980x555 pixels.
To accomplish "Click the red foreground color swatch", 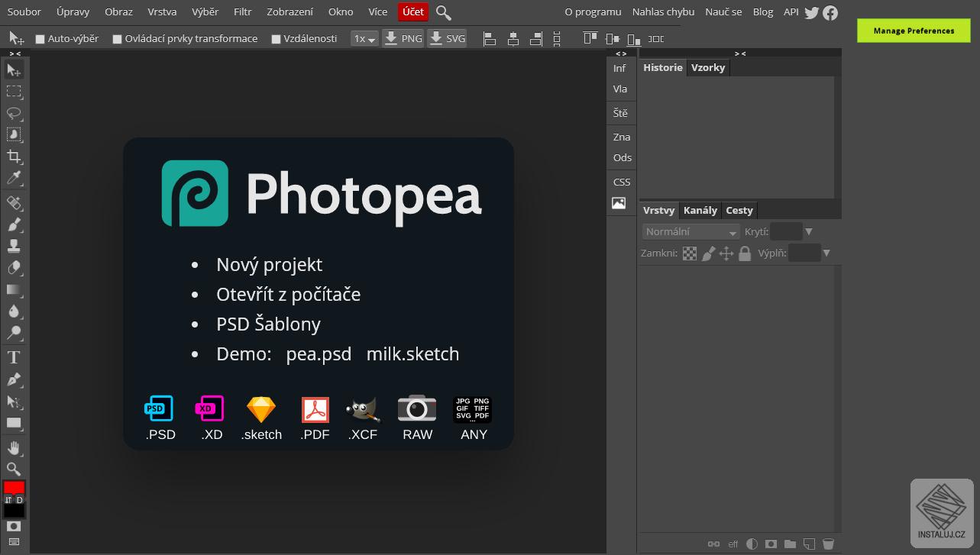I will pyautogui.click(x=14, y=487).
